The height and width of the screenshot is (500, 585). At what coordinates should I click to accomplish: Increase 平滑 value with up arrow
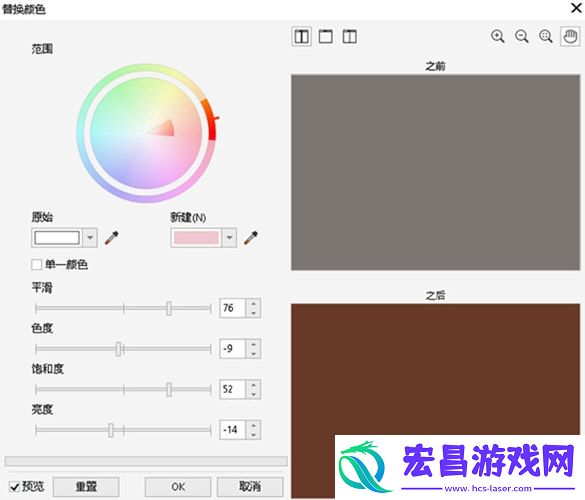click(x=253, y=304)
